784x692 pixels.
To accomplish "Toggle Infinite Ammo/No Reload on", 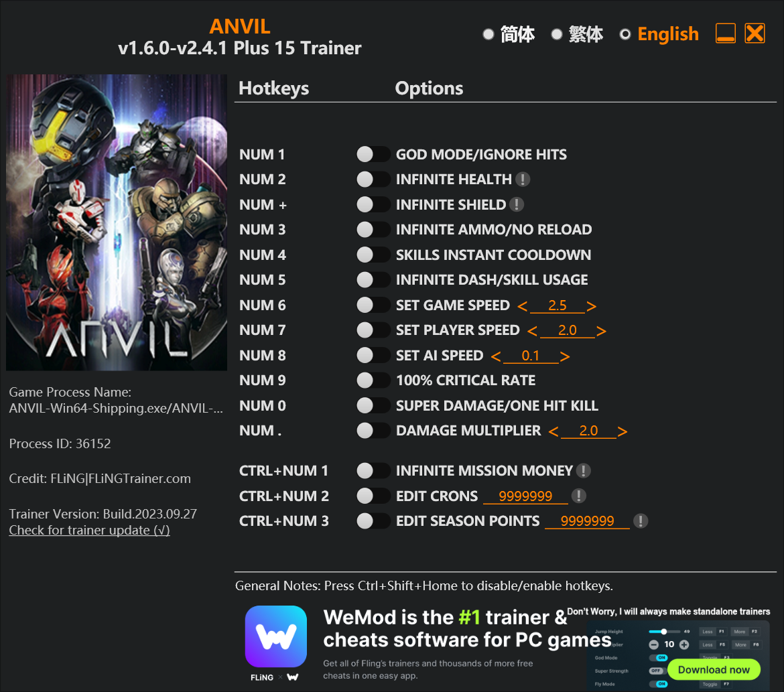I will click(x=373, y=230).
